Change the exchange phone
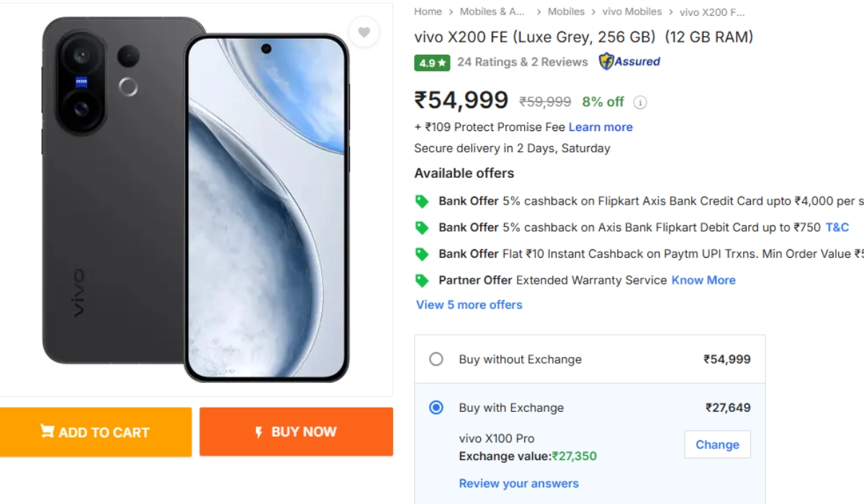The width and height of the screenshot is (864, 504). coord(717,445)
